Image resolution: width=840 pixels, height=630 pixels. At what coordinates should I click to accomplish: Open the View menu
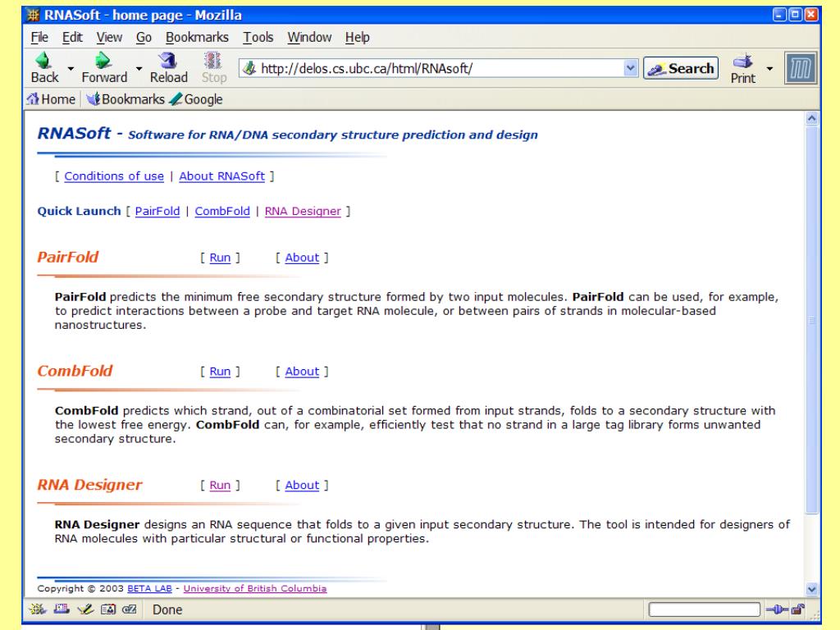click(109, 37)
